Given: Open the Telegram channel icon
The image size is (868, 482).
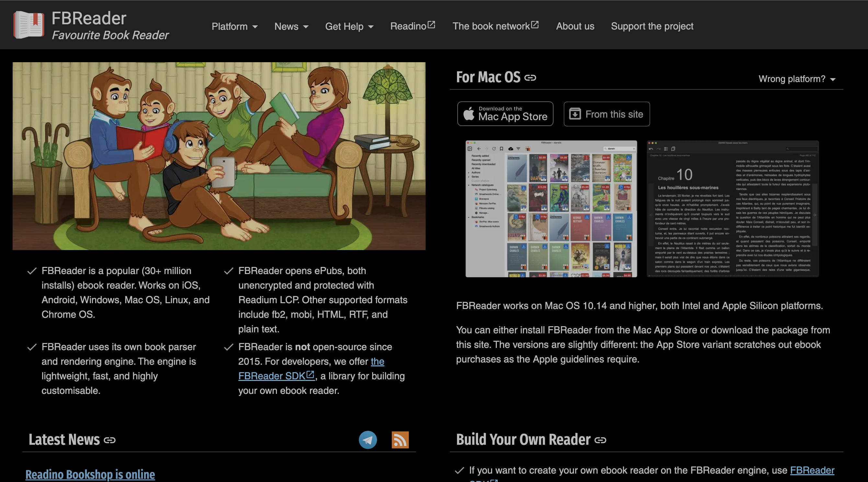Looking at the screenshot, I should pos(368,440).
